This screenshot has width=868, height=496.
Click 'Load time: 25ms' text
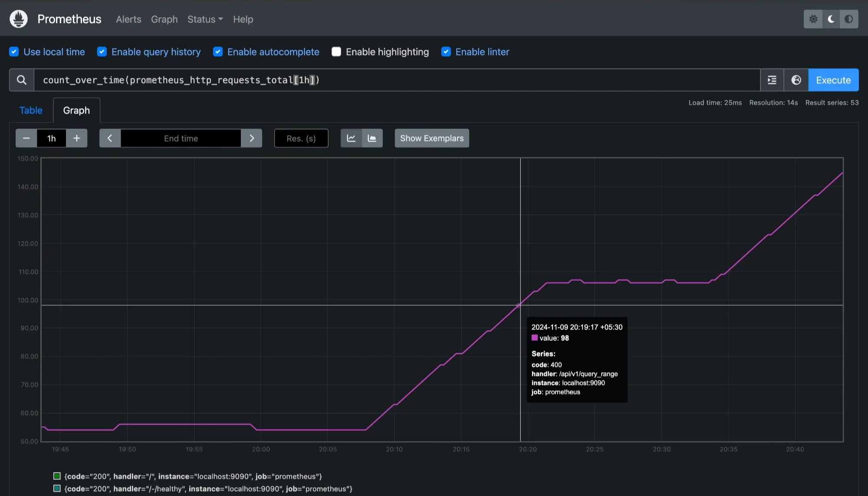click(x=715, y=103)
